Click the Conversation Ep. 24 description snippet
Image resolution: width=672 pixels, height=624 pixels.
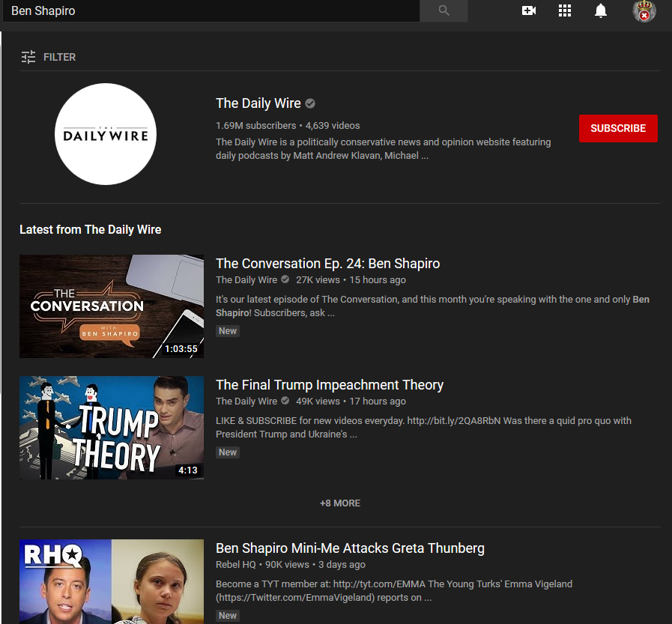(x=432, y=306)
